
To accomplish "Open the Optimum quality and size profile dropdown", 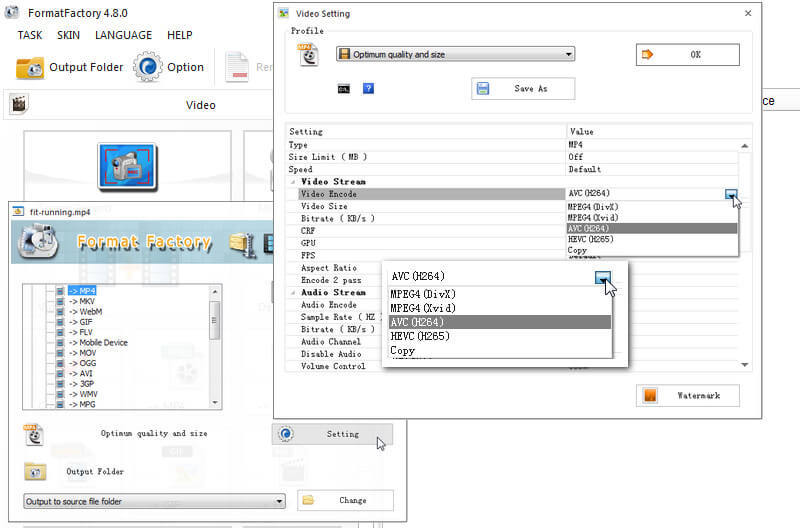I will [455, 54].
